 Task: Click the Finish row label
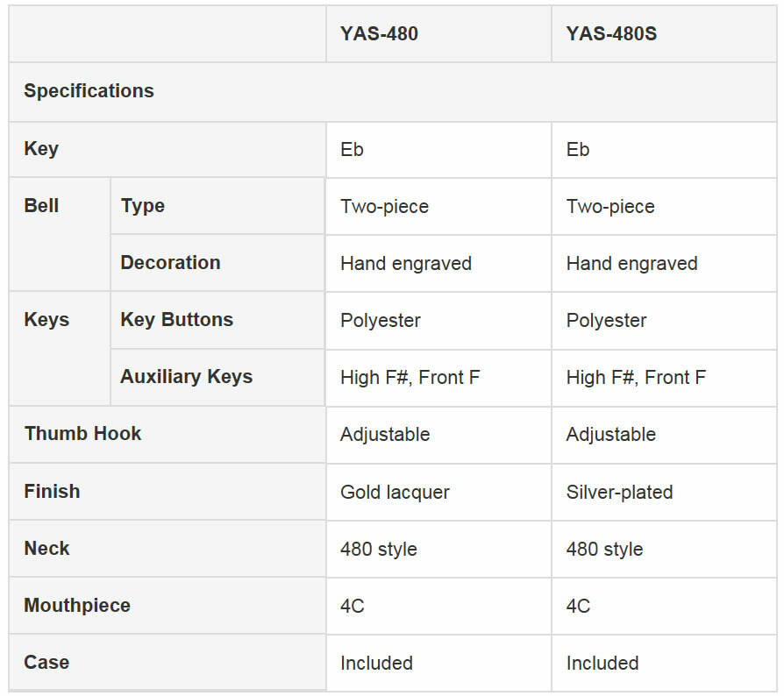click(x=52, y=492)
